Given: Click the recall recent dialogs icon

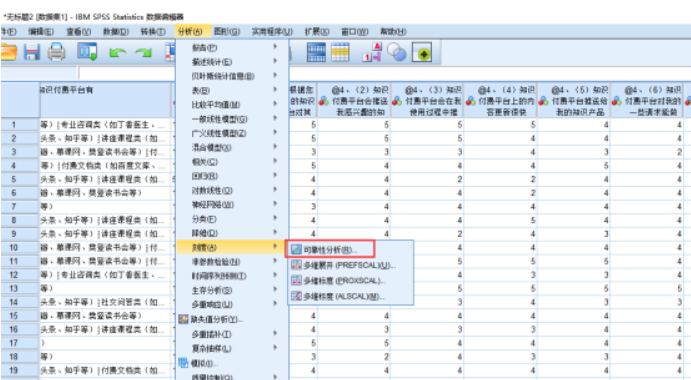Looking at the screenshot, I should (x=87, y=52).
